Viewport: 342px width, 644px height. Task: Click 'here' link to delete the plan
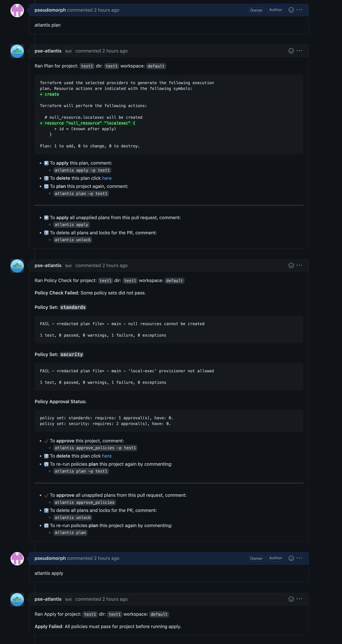tap(107, 178)
